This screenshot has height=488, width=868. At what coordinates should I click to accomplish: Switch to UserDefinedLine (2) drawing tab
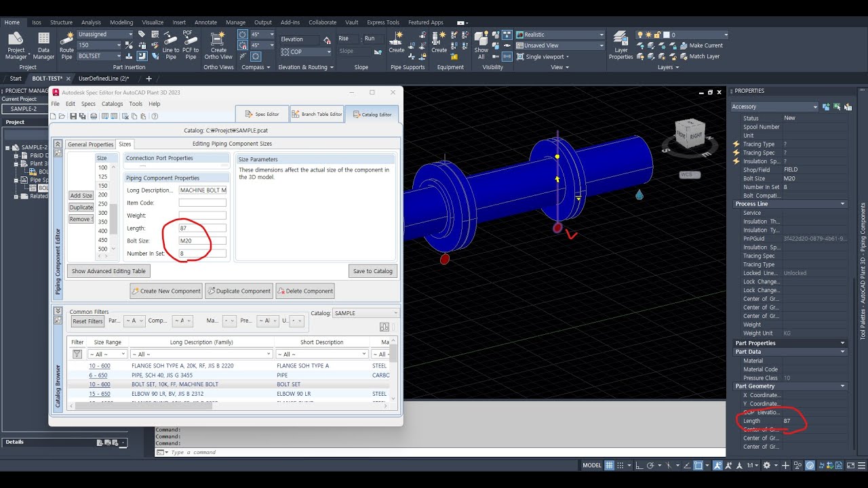(x=103, y=79)
